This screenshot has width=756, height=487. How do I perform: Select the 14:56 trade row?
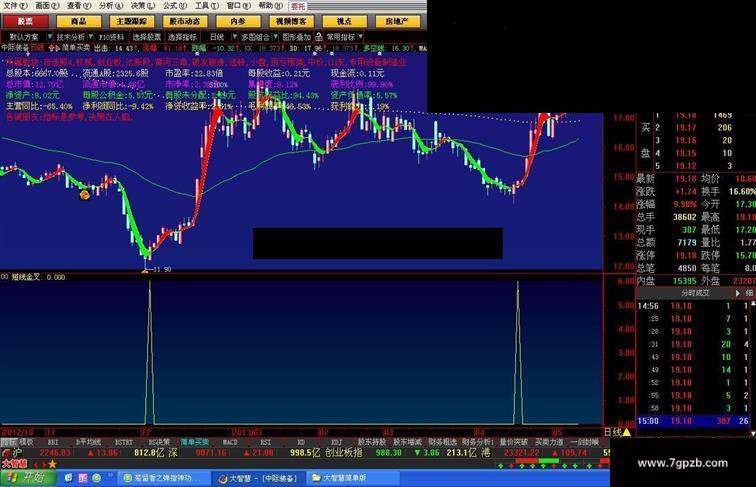(693, 306)
